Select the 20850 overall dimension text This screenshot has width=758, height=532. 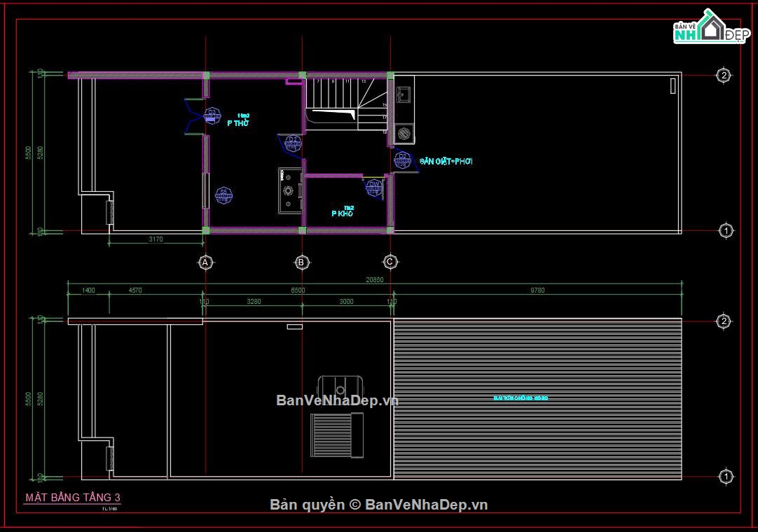(x=375, y=280)
